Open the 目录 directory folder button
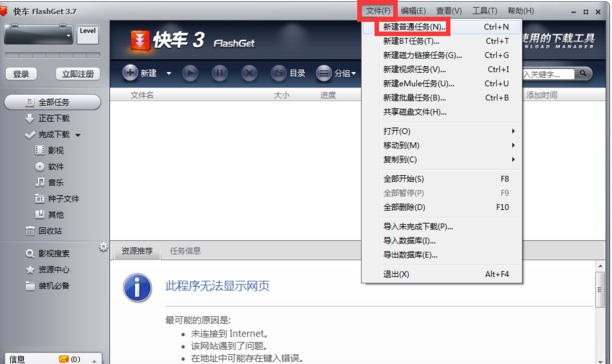The width and height of the screenshot is (612, 364). (288, 73)
